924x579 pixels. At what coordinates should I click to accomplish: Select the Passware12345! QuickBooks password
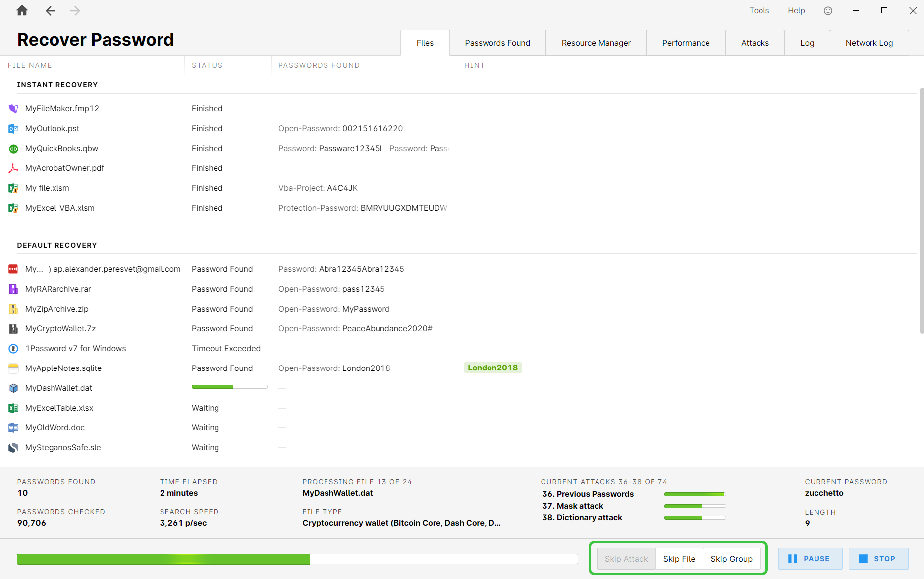[x=350, y=148]
